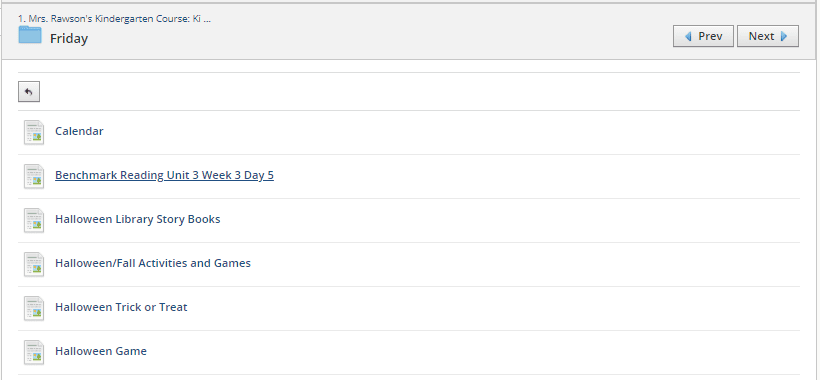Open the Calendar page link

pyautogui.click(x=79, y=131)
